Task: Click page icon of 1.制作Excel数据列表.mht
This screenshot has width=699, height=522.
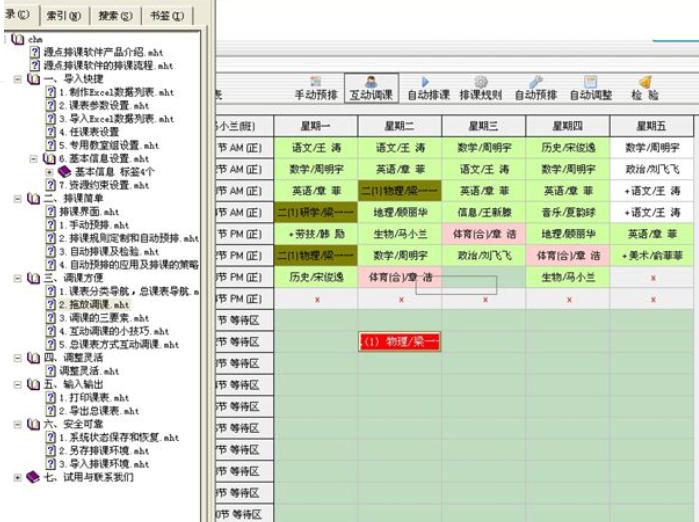Action: 51,93
